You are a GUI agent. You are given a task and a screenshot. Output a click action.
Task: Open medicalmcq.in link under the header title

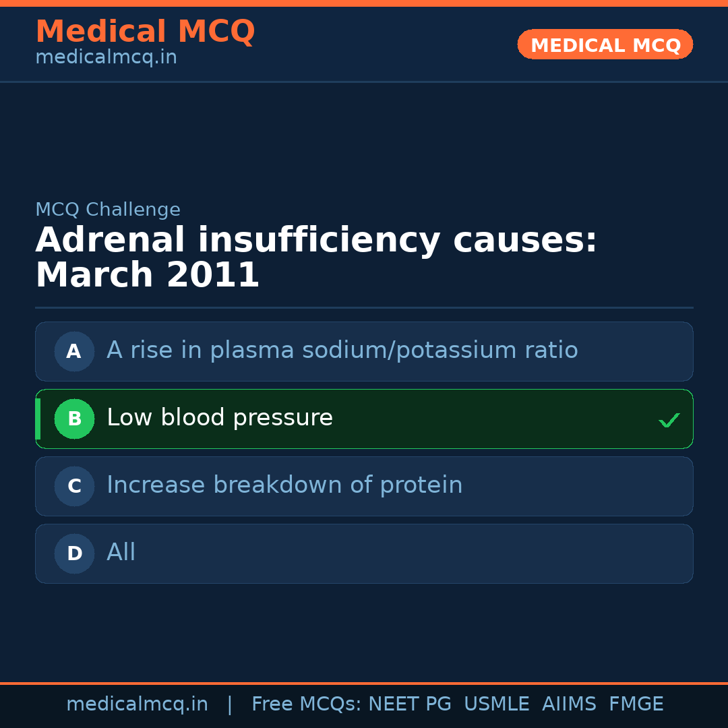106,58
